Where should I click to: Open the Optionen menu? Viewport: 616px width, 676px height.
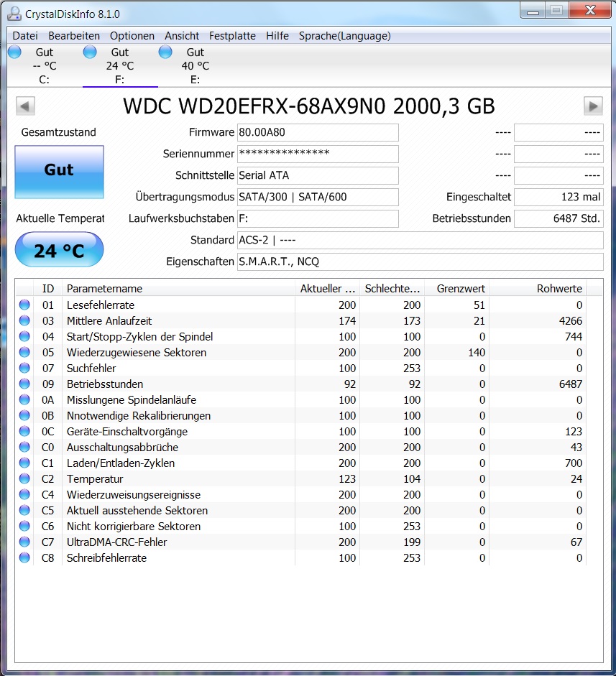coord(132,36)
